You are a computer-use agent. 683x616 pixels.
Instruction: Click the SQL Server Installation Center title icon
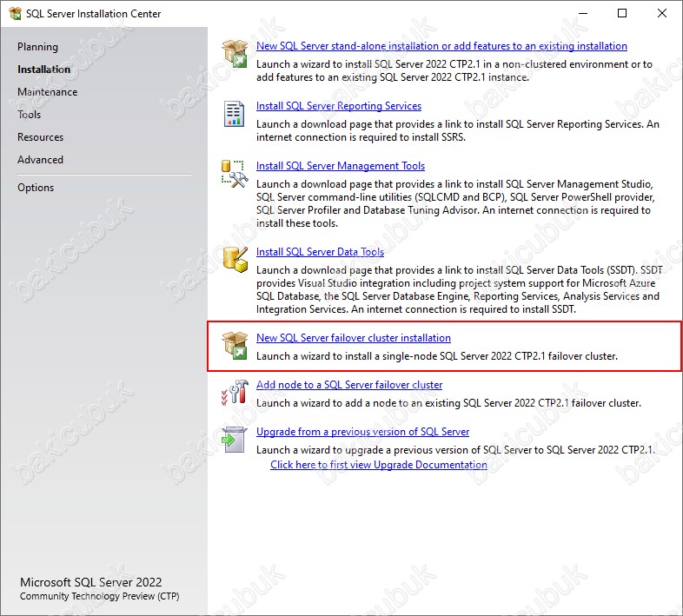(x=15, y=14)
